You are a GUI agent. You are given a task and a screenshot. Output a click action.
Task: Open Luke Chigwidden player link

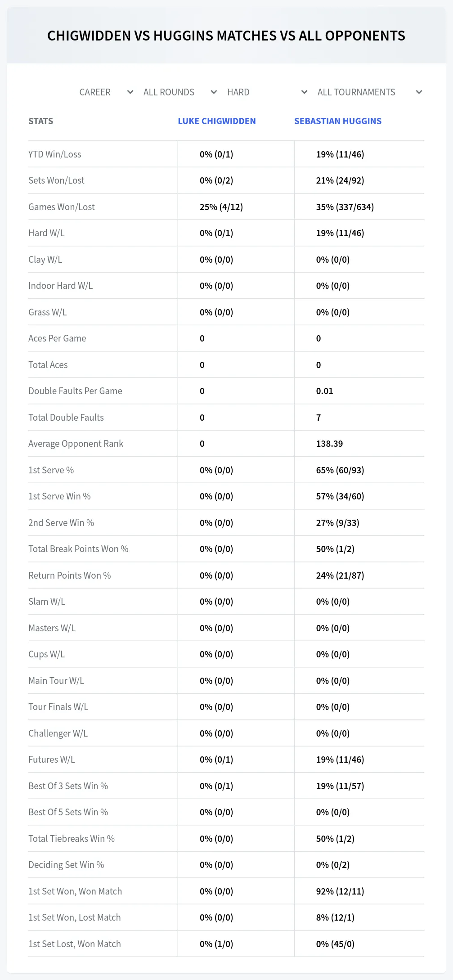(217, 121)
